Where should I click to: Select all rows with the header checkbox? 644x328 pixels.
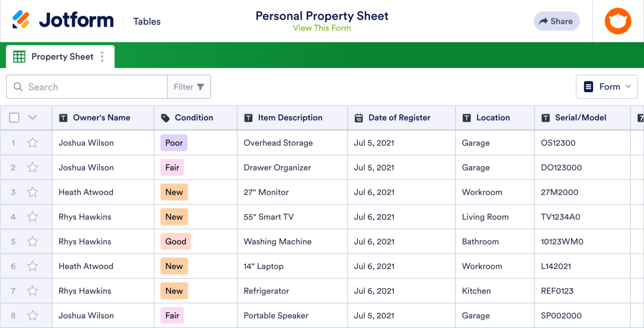[14, 117]
